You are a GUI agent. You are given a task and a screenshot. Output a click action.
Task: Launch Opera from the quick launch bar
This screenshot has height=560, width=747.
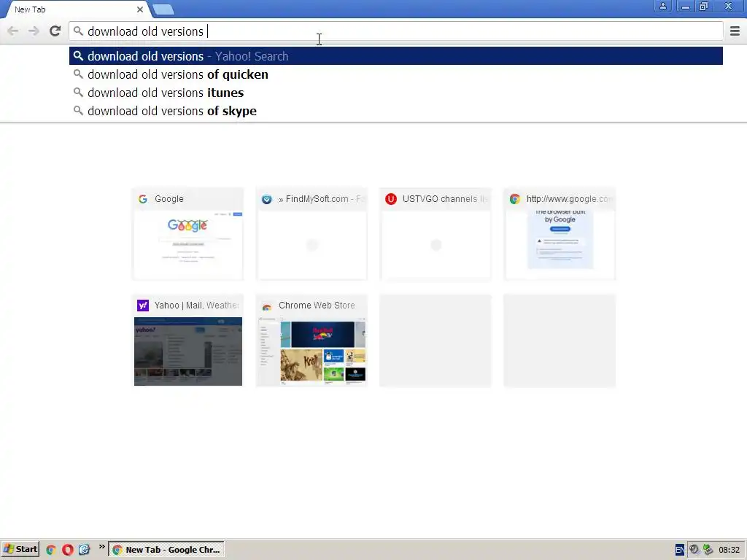tap(68, 550)
